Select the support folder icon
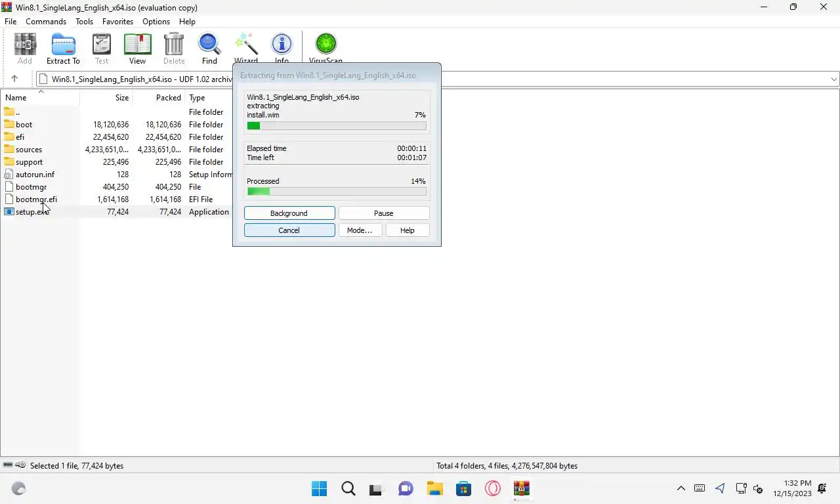Screen dimensions: 840x504 (x=9, y=161)
